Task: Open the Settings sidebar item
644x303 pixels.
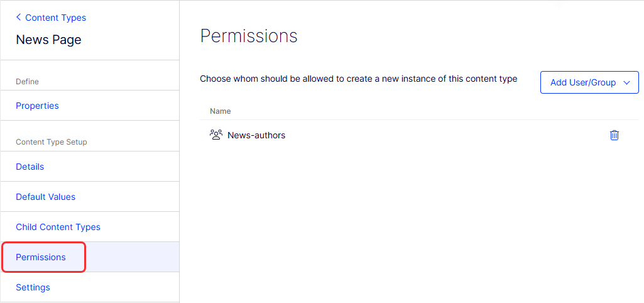Action: tap(33, 287)
